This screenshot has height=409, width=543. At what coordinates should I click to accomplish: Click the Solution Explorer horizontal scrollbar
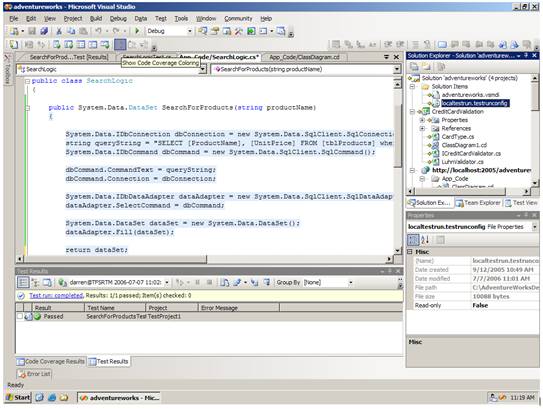[470, 191]
